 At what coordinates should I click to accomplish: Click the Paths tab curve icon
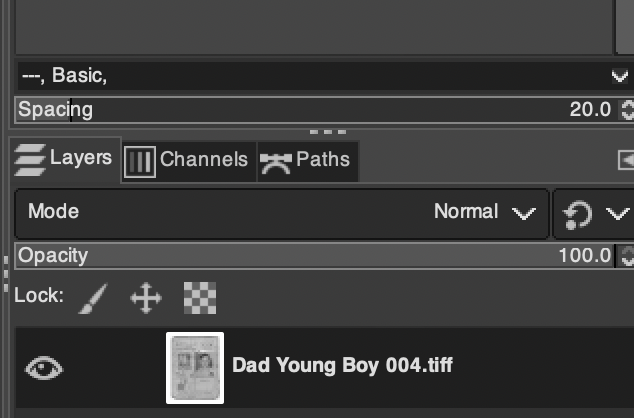point(273,161)
